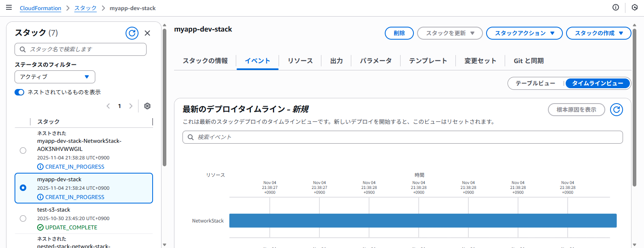Click the stack list panel scrollbar
Image resolution: width=644 pixels, height=248 pixels.
[164, 97]
